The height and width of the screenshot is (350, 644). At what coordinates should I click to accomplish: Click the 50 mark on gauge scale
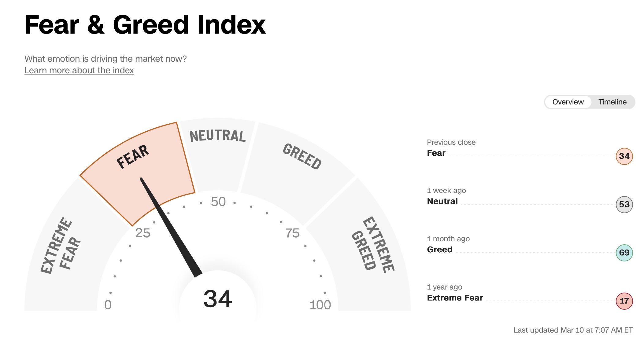point(218,202)
